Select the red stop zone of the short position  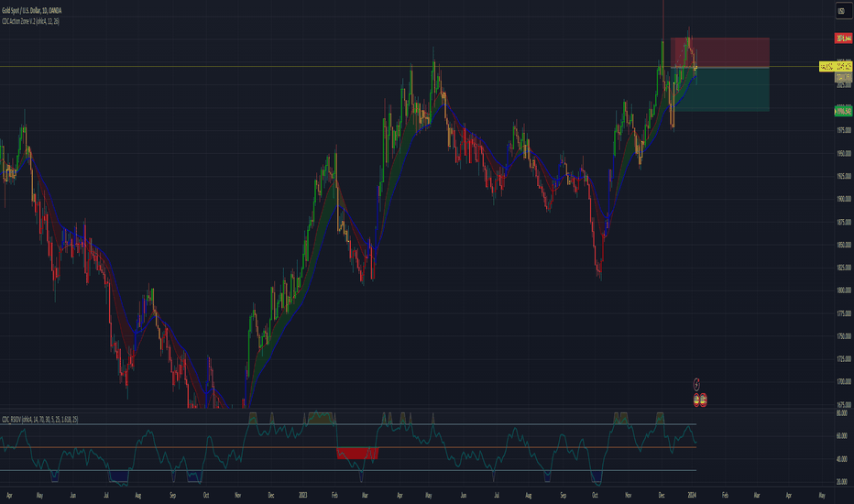720,52
